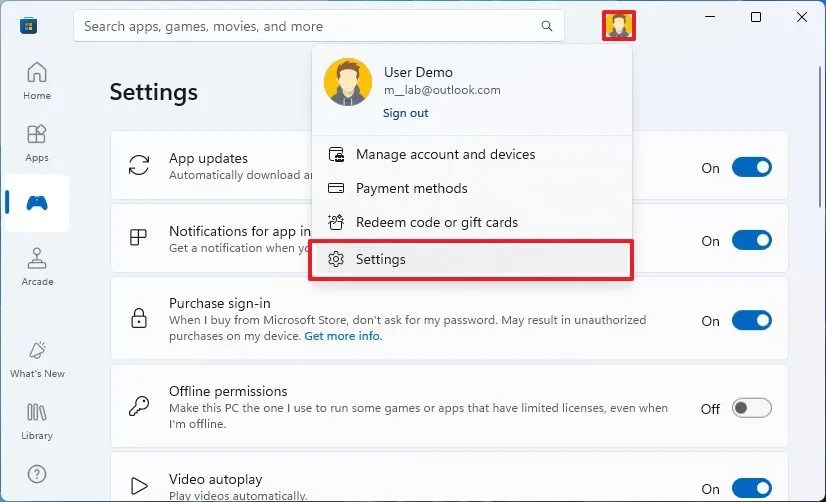Disable the Purchase sign-in toggle
Image resolution: width=826 pixels, height=502 pixels.
[752, 320]
